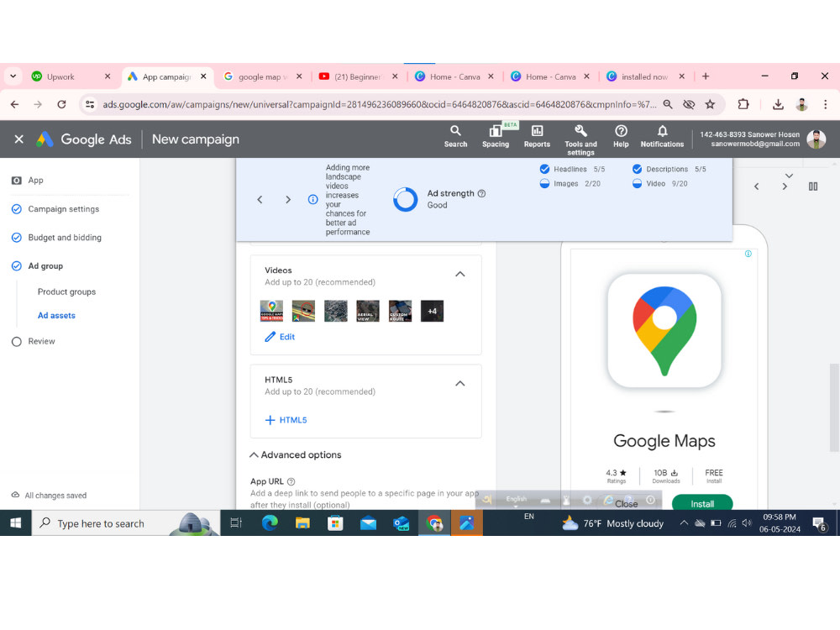Collapse the Videos section
The image size is (840, 630).
pyautogui.click(x=460, y=275)
